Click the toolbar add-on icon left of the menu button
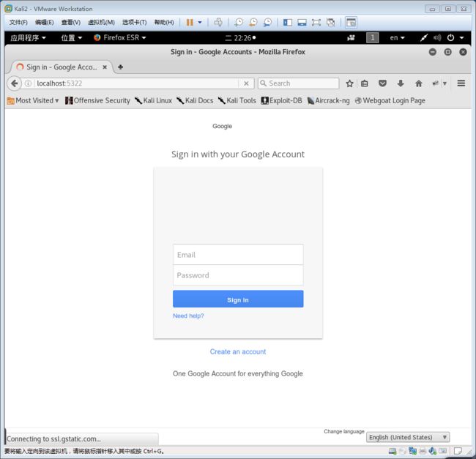 (436, 83)
